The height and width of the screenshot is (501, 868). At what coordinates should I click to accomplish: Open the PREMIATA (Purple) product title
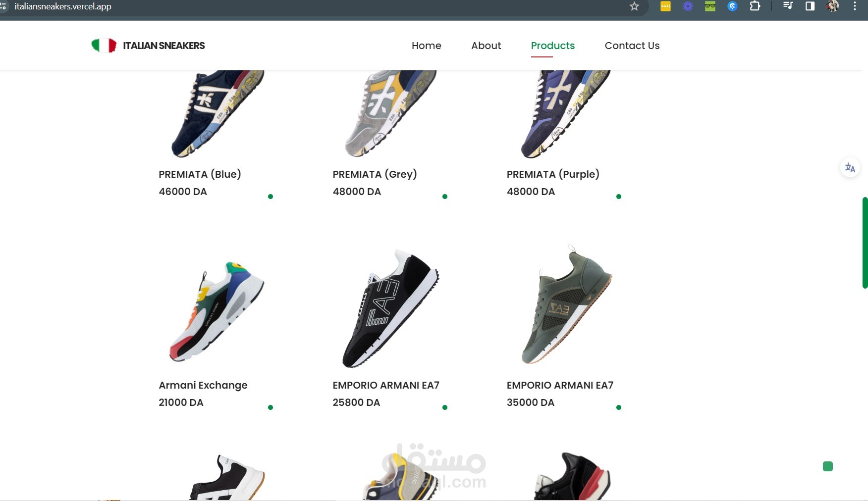coord(553,174)
